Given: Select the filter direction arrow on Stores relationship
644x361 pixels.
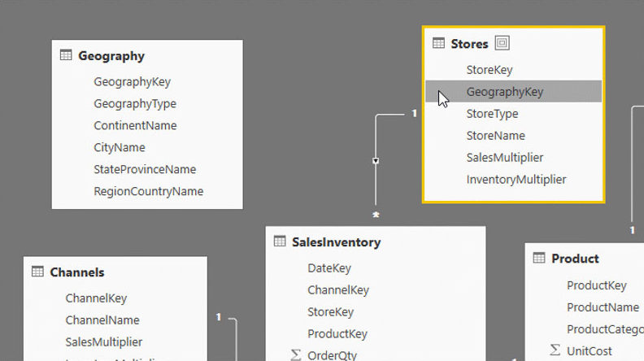Looking at the screenshot, I should [x=376, y=161].
